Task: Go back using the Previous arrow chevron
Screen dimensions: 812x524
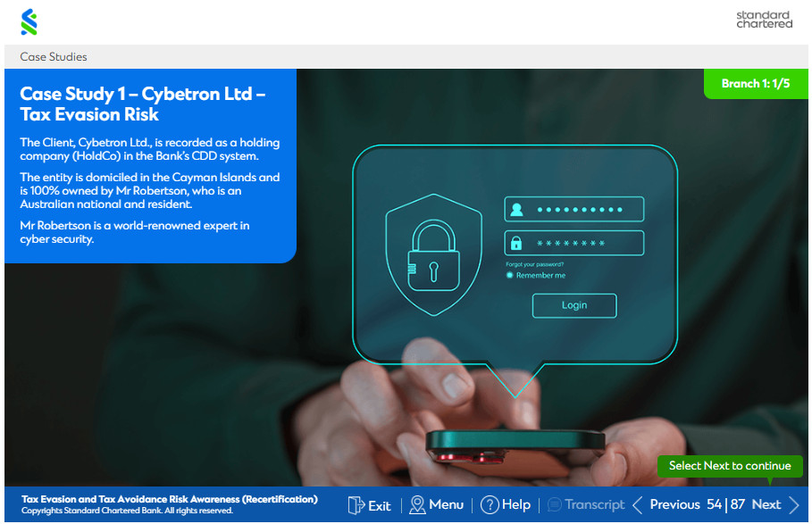Action: click(x=638, y=505)
